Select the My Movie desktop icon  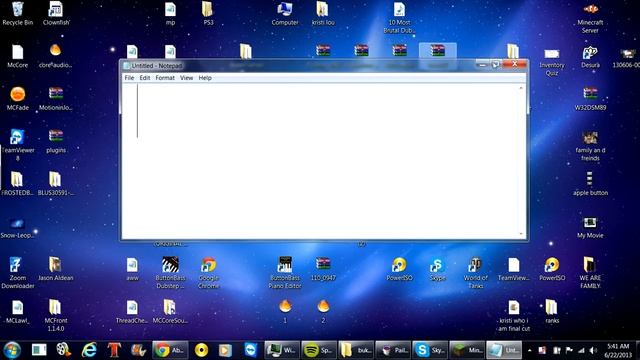tap(590, 227)
